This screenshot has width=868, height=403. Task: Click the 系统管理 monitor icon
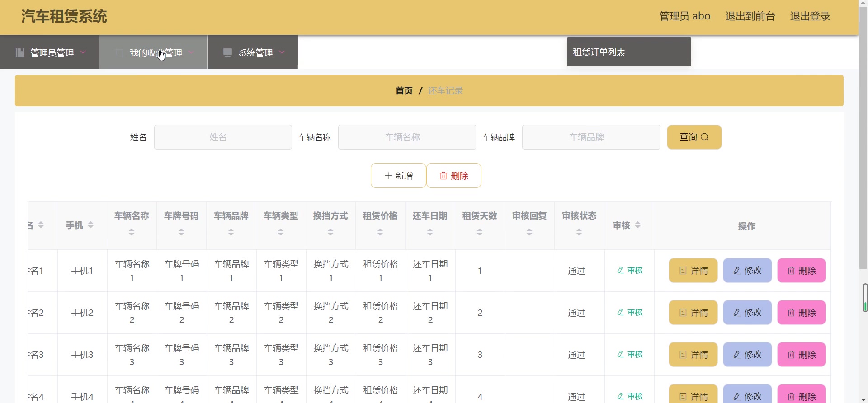[x=228, y=52]
